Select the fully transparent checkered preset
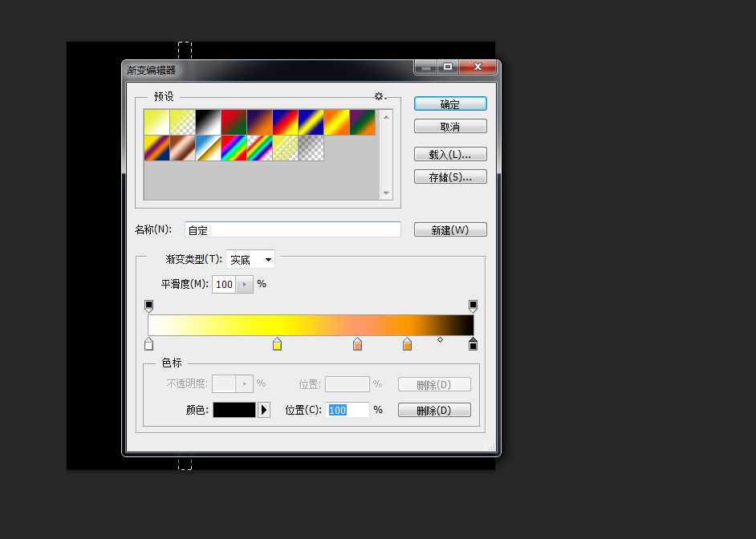This screenshot has height=539, width=756. [x=309, y=147]
